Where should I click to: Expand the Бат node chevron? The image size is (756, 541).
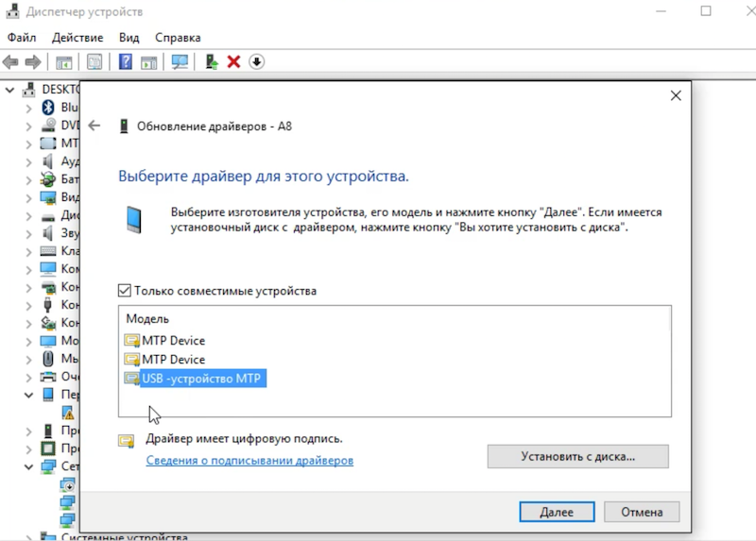tap(28, 180)
